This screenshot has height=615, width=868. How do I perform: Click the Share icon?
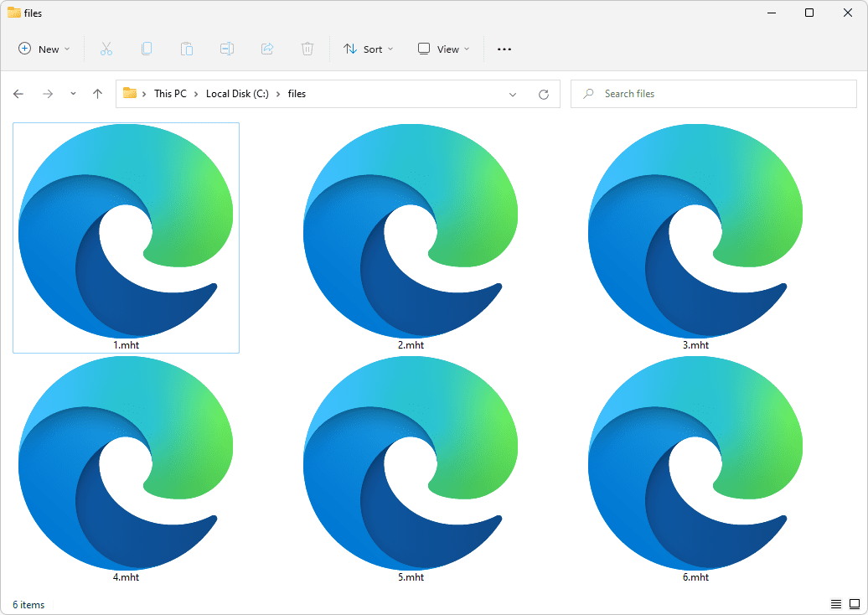[x=267, y=49]
